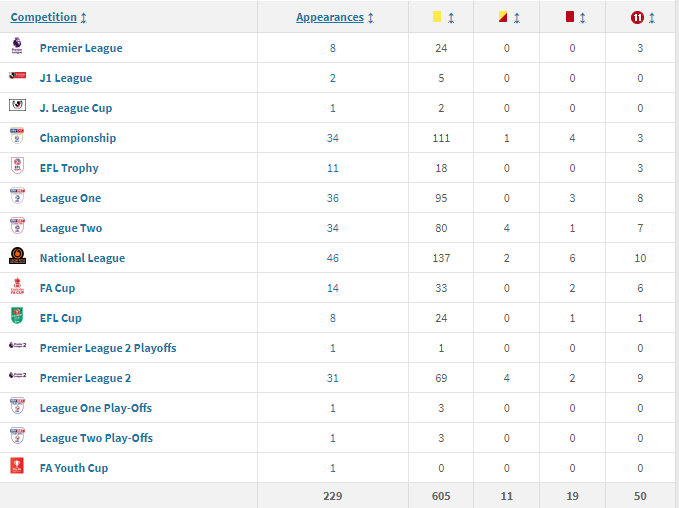Open Premier League 2 Playoffs link

click(108, 348)
